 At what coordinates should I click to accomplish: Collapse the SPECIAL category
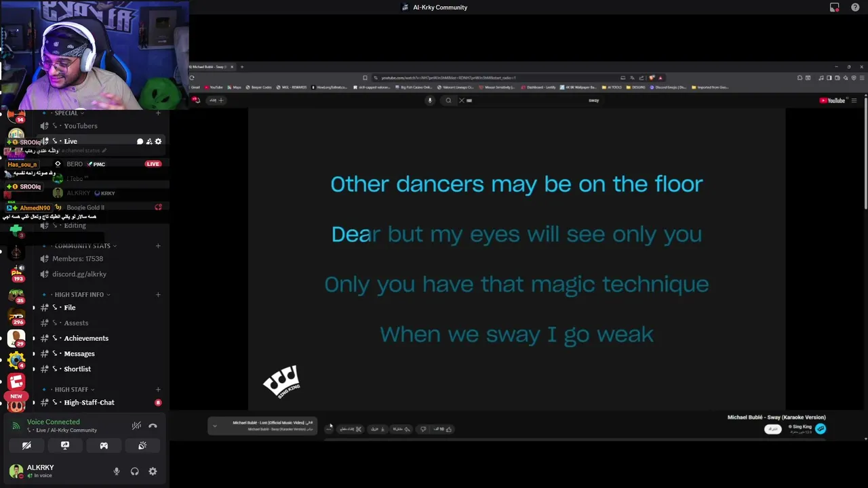click(66, 113)
